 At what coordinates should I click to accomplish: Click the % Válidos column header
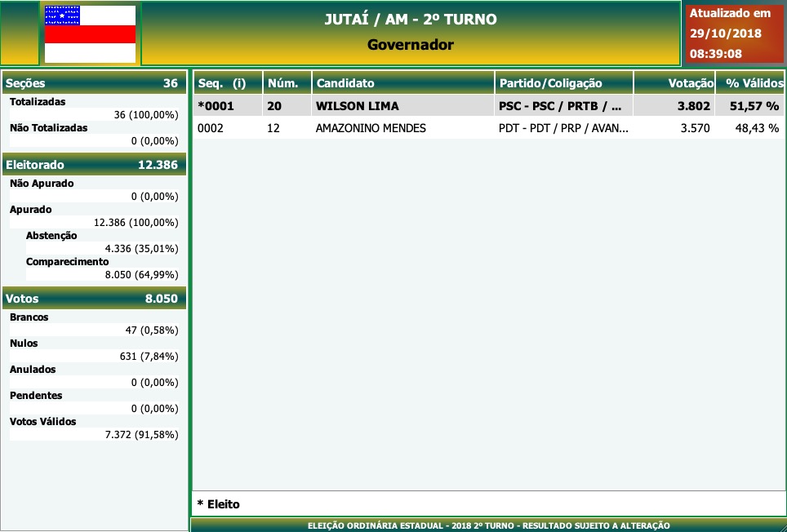(x=751, y=83)
